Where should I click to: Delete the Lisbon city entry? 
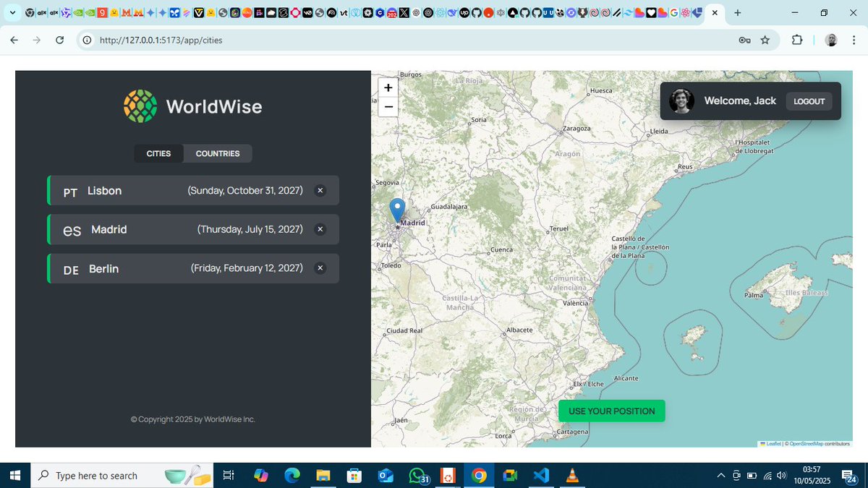(x=320, y=191)
